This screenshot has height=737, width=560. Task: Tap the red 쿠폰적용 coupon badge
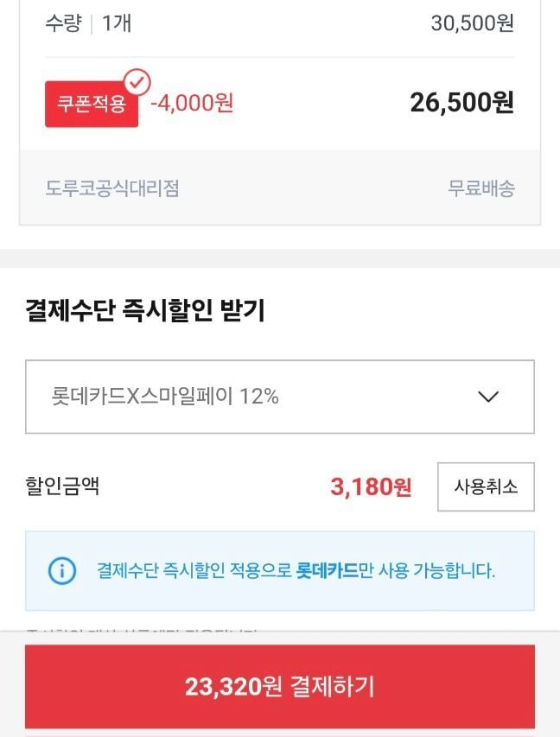91,105
